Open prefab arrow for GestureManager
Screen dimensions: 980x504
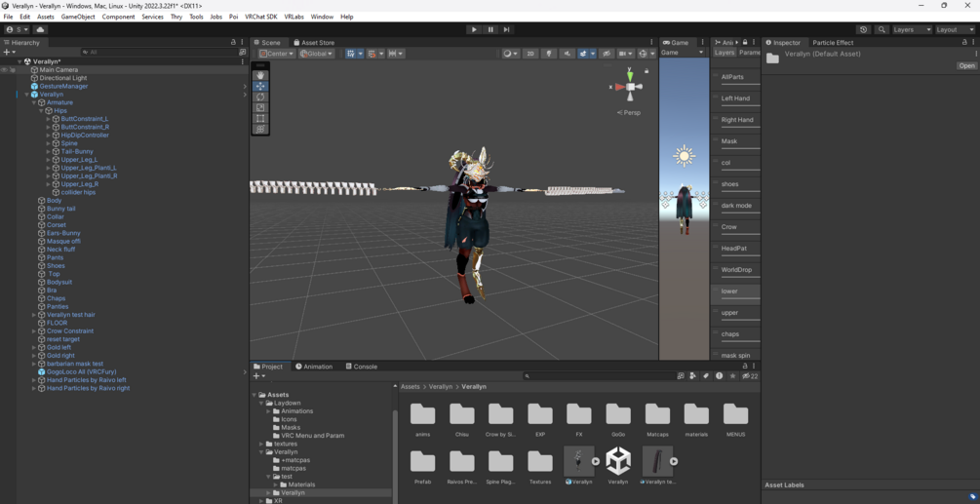pyautogui.click(x=245, y=86)
